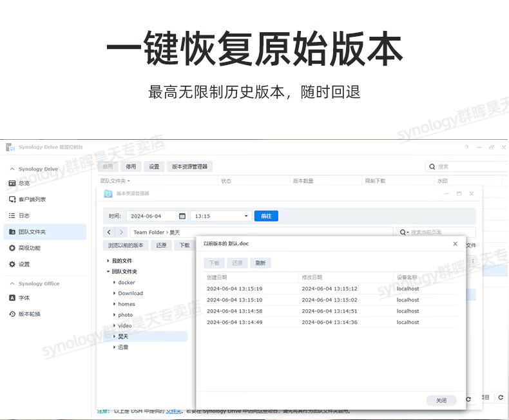Click the sidebar 设置 gear icon
This screenshot has width=509, height=420.
click(12, 264)
